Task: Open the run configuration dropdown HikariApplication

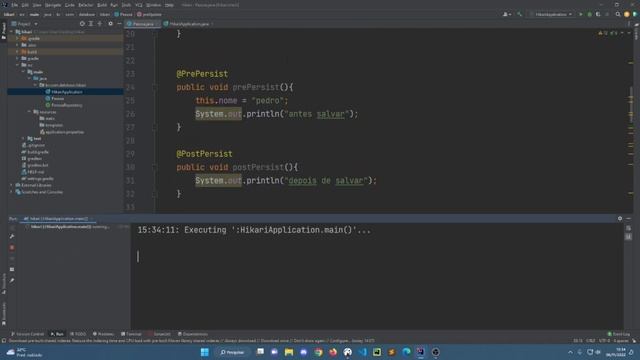Action: click(x=551, y=14)
